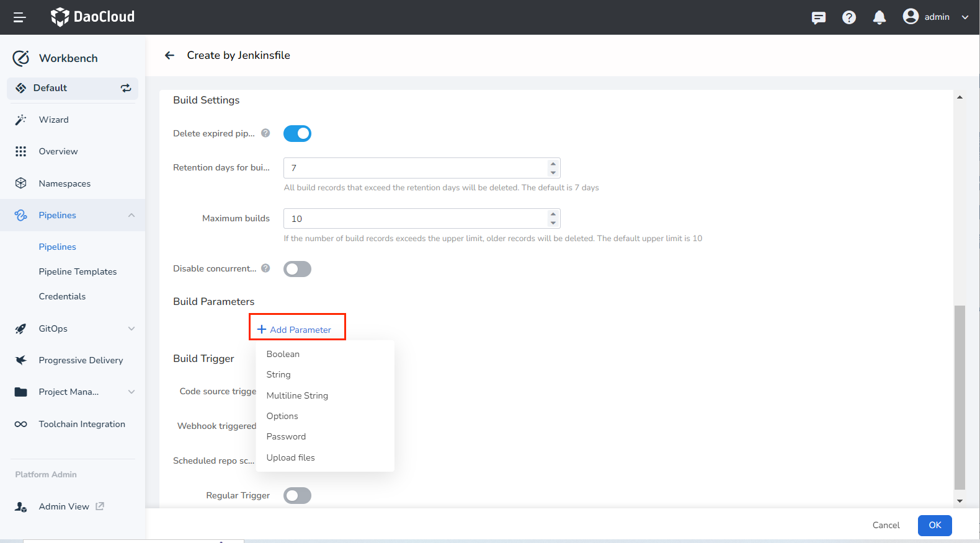Screen dimensions: 980x543
Task: Open the help question mark icon
Action: pyautogui.click(x=849, y=17)
